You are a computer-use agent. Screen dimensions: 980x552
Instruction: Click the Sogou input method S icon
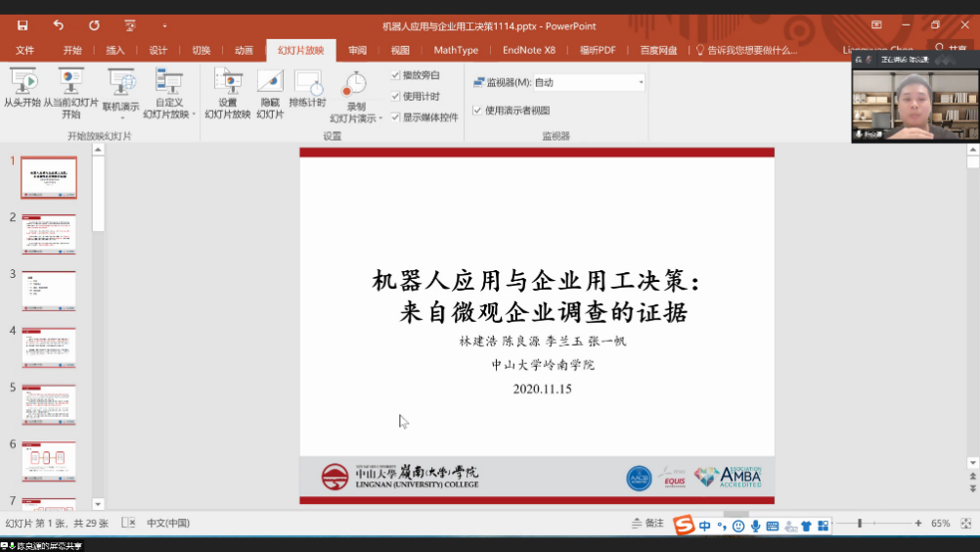click(685, 526)
